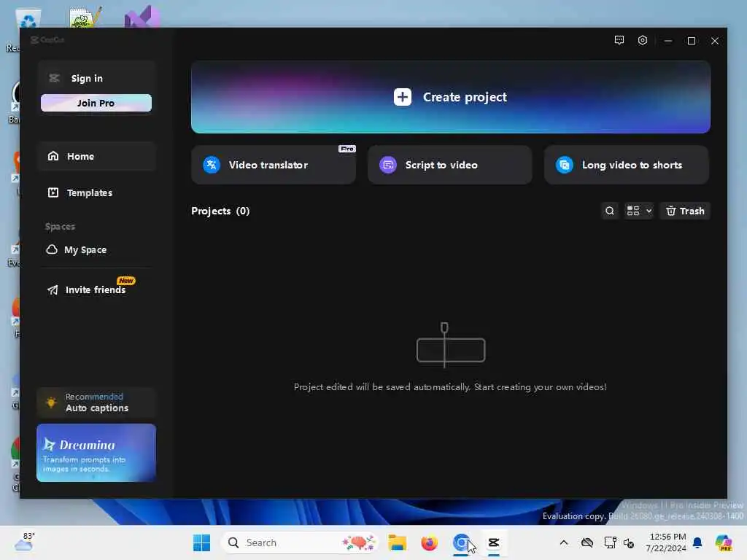Image resolution: width=747 pixels, height=560 pixels.
Task: Click the Home house icon
Action: (53, 156)
